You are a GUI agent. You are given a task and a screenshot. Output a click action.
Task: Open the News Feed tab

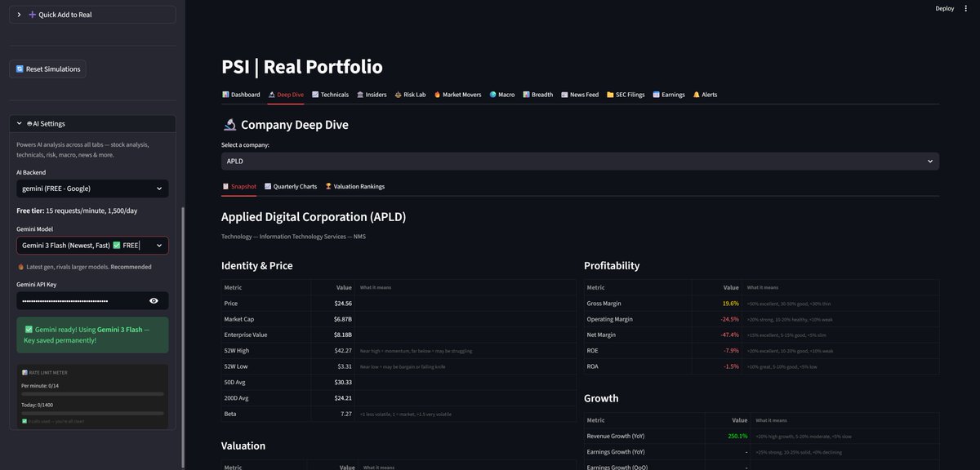point(580,95)
